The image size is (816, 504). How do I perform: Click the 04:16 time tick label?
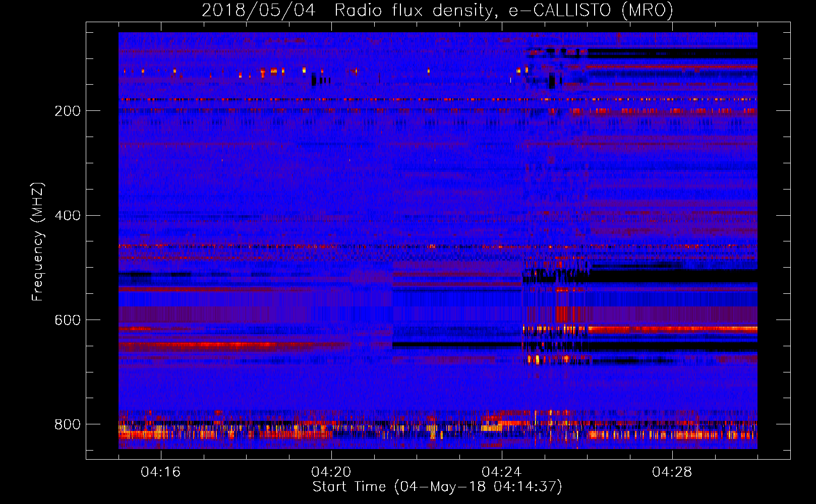(x=161, y=472)
